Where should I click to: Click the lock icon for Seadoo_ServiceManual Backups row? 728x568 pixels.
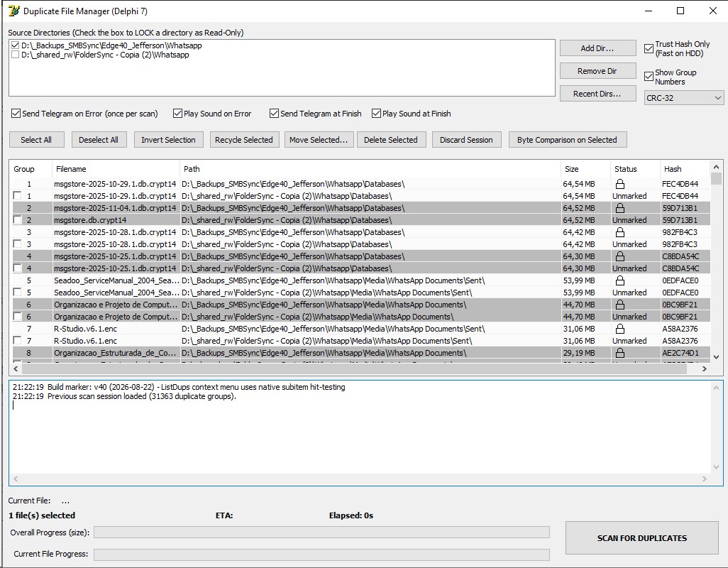pos(620,280)
